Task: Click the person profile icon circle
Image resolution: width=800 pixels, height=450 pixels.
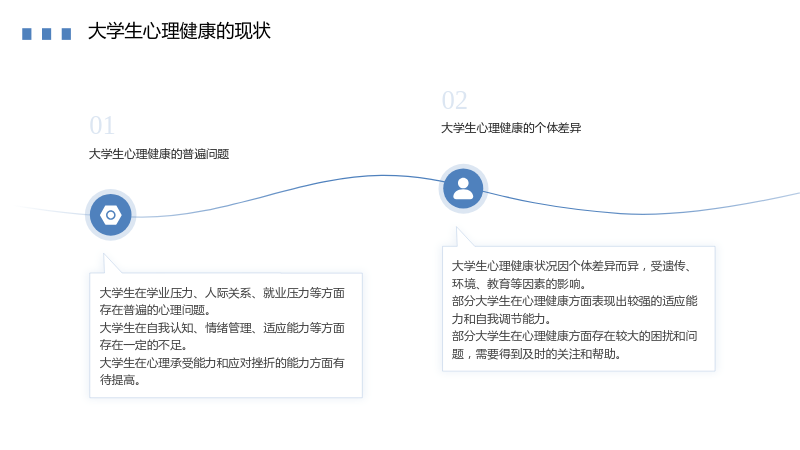Action: (x=463, y=189)
